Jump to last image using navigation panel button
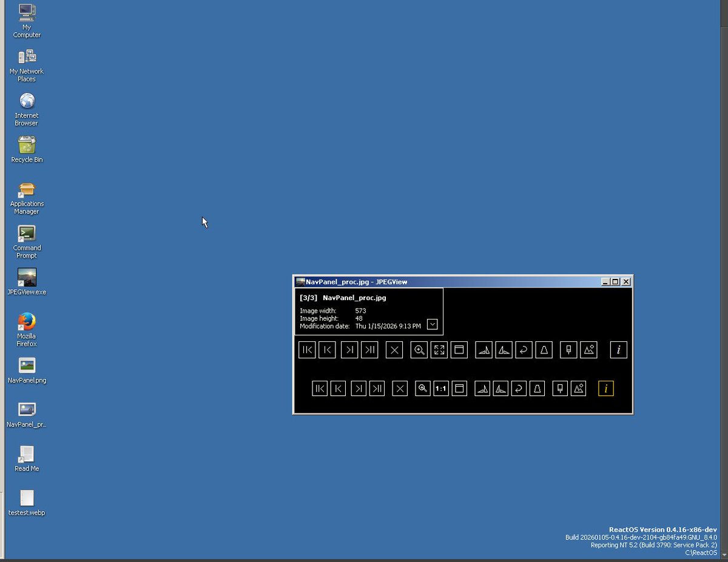 [377, 389]
